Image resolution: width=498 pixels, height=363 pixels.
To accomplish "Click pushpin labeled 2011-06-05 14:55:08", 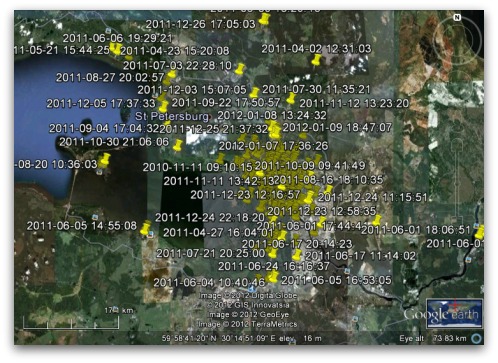I will [x=146, y=228].
